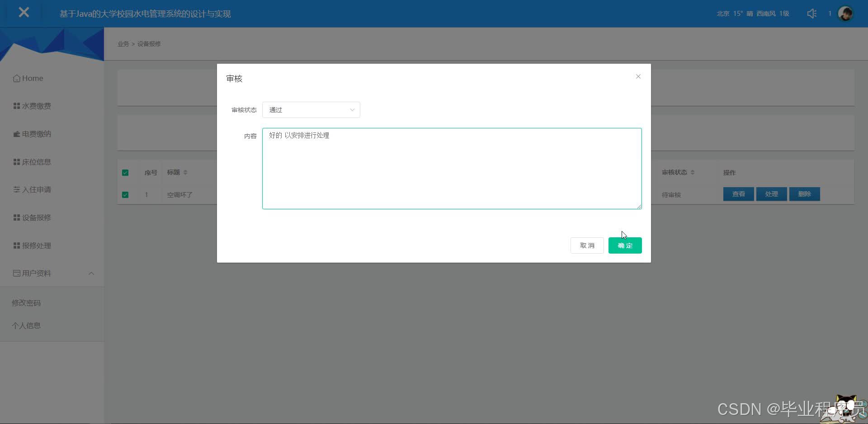Screen dimensions: 868x424
Task: Confirm the review with 确定
Action: [625, 245]
